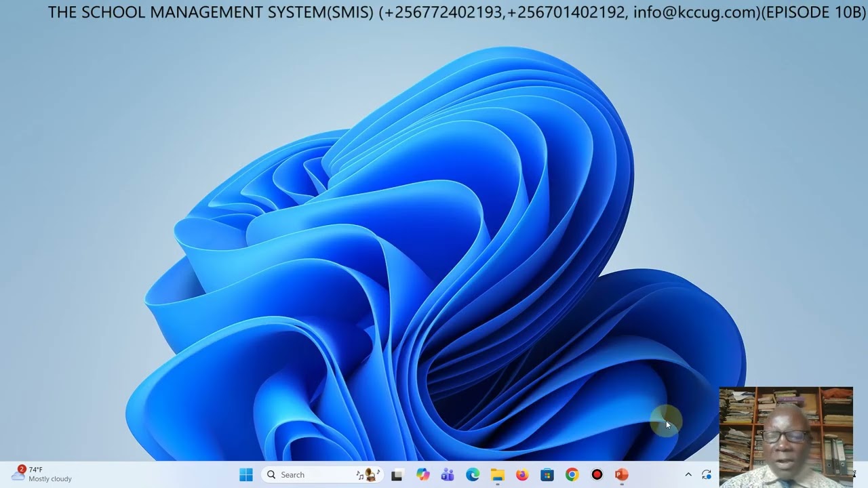Open the weather widget showing 74°F
The height and width of the screenshot is (488, 868).
coord(42,474)
